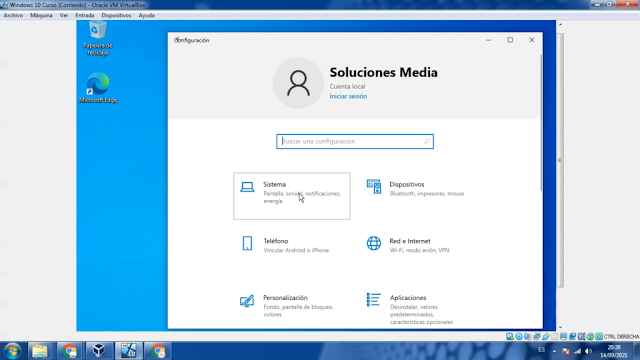Click "Wi-Fi, modo avión, VPN" description
Viewport: 640px width, 360px height.
point(419,250)
